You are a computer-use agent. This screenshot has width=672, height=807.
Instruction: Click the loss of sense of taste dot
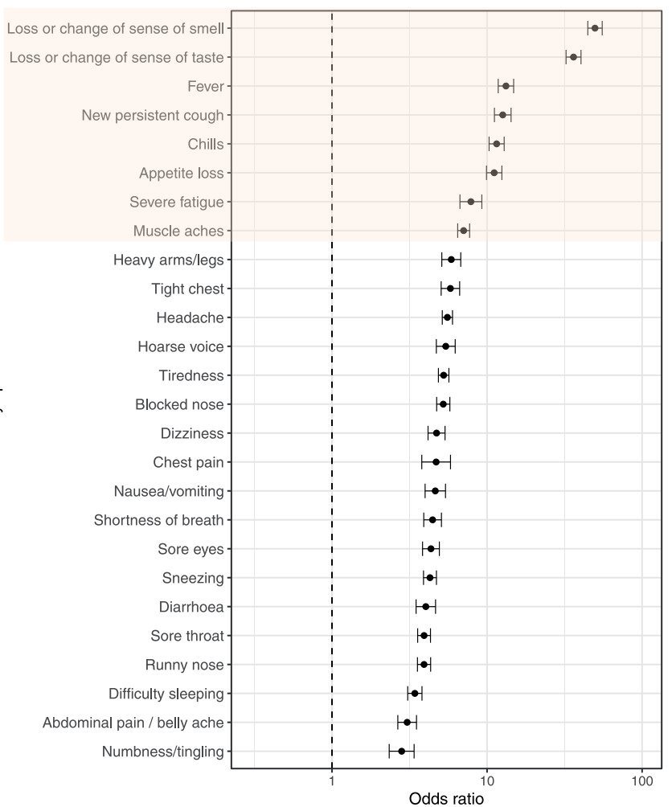coord(573,57)
